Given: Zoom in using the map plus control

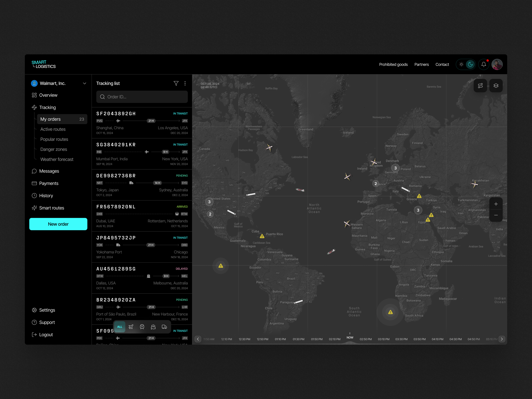Looking at the screenshot, I should pos(496,204).
